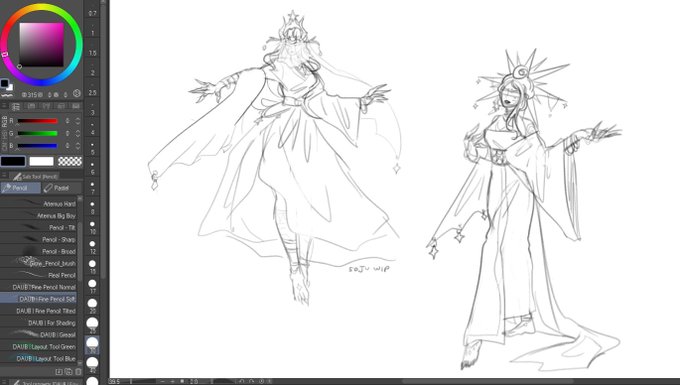Viewport: 680px width, 385px height.
Task: Click the add sub tool icon
Action: tap(59, 372)
